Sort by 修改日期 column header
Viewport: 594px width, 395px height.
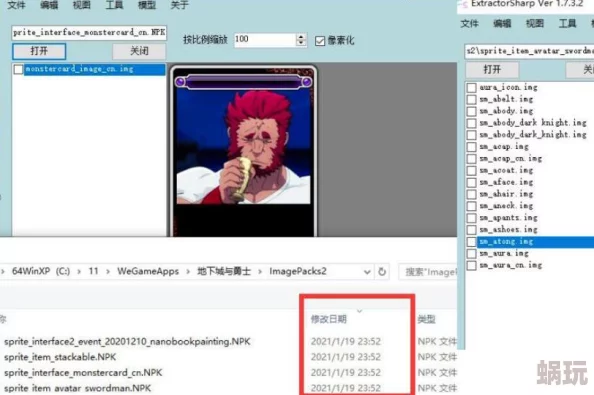329,319
